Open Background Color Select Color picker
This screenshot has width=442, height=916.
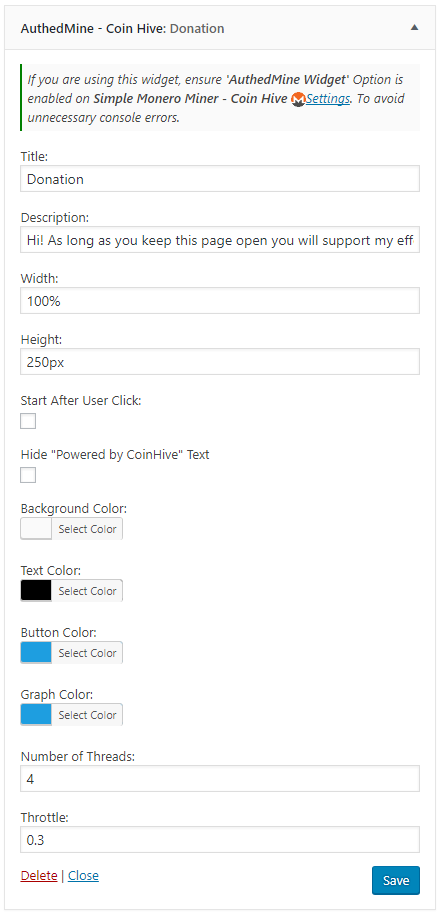click(x=88, y=529)
